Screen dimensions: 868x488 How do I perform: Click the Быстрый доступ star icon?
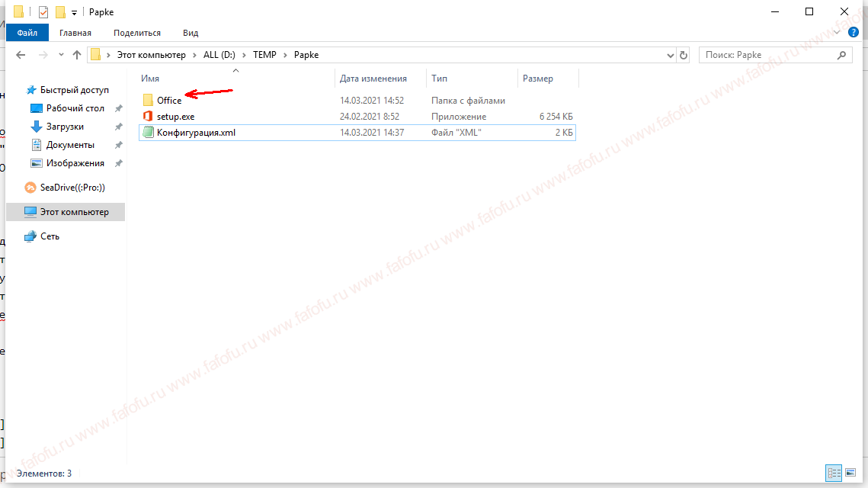[x=31, y=90]
